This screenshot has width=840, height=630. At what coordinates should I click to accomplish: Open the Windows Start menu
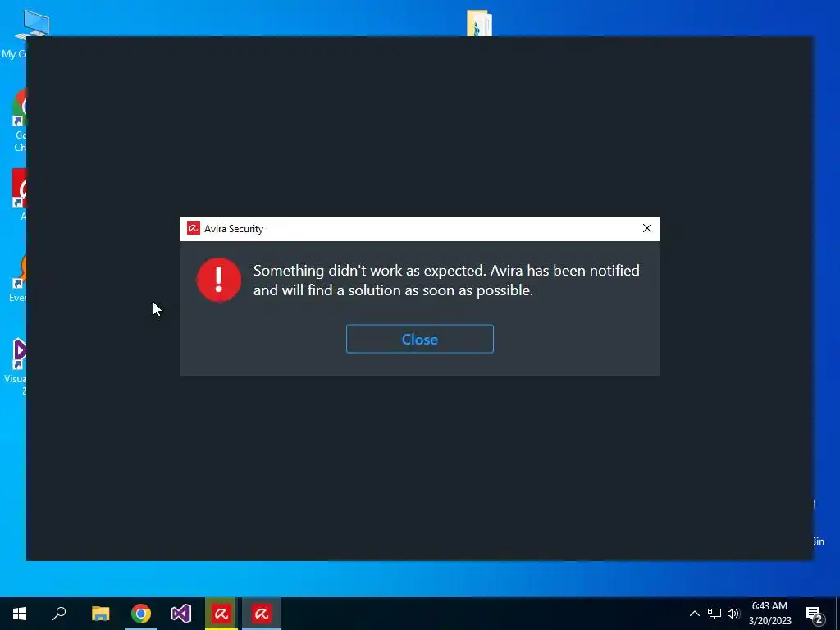(20, 614)
